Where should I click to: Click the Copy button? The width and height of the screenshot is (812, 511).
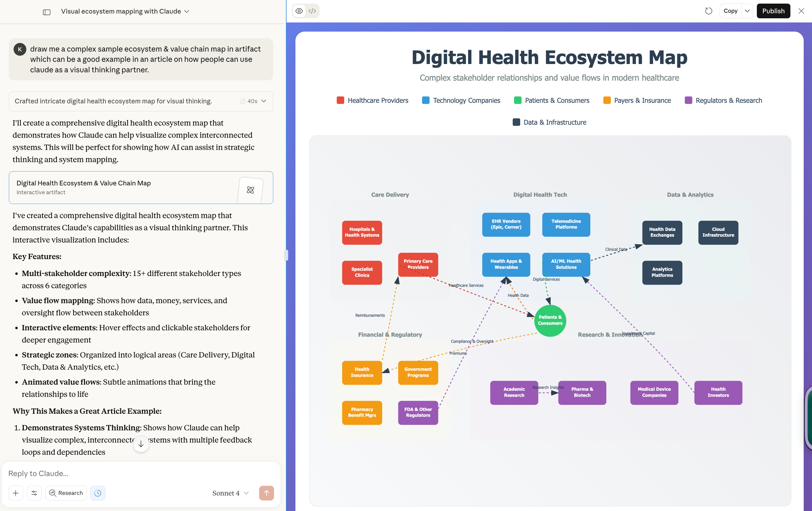coord(731,11)
